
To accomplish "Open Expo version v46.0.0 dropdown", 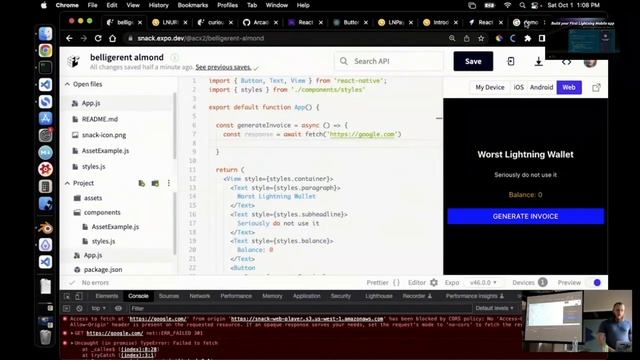I will coord(483,282).
